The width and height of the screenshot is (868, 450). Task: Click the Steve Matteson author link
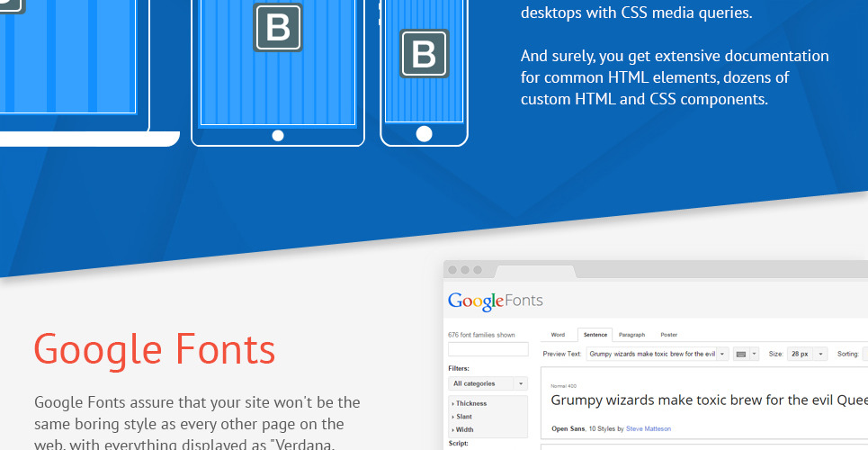pyautogui.click(x=649, y=428)
